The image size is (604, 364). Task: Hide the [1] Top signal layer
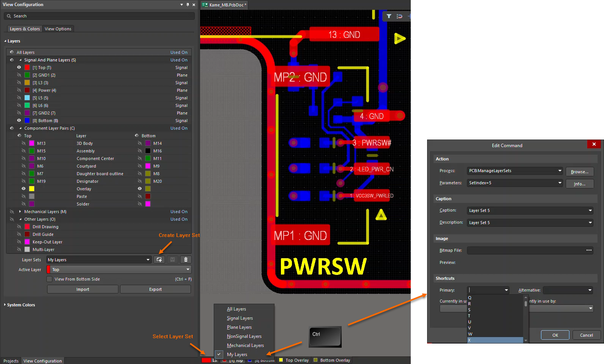(x=19, y=67)
